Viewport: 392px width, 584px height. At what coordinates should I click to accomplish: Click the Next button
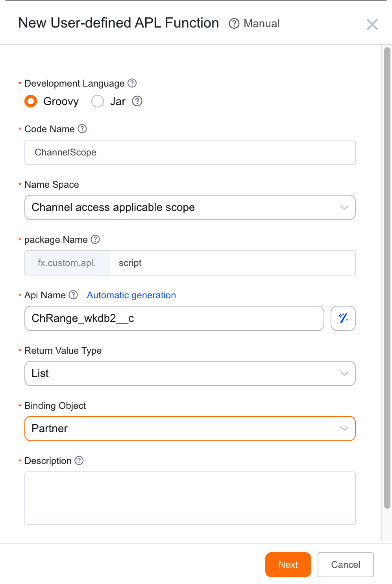288,565
